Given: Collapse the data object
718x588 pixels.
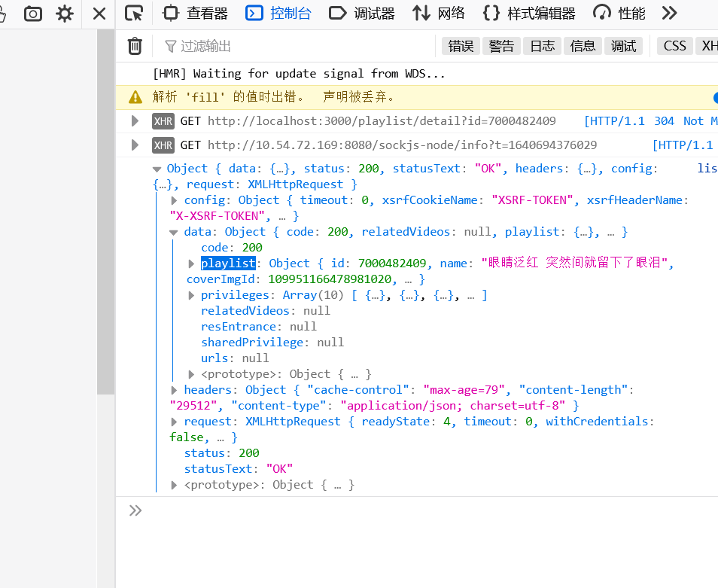Looking at the screenshot, I should tap(174, 231).
